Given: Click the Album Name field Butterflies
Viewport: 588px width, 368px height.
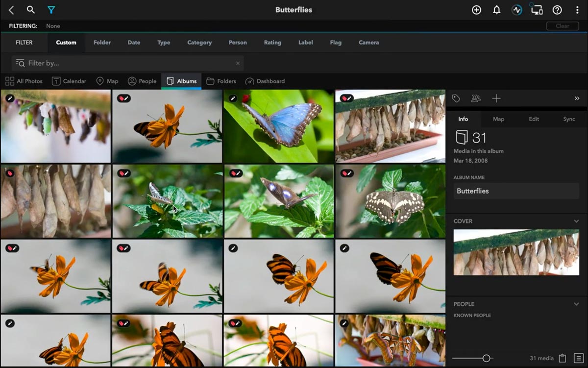Looking at the screenshot, I should [516, 191].
